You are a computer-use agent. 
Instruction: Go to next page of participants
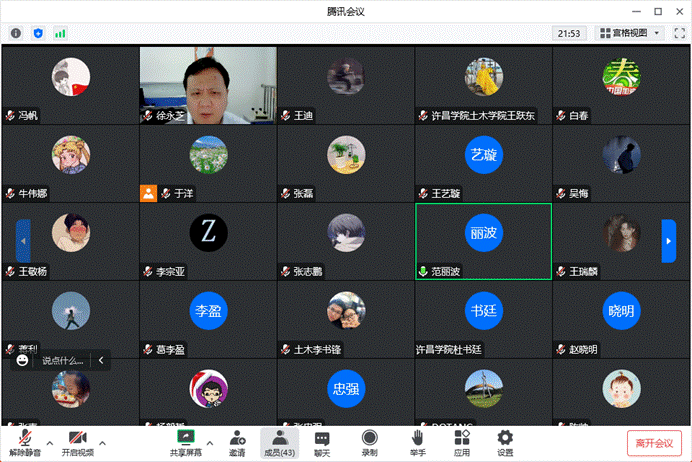(x=669, y=241)
